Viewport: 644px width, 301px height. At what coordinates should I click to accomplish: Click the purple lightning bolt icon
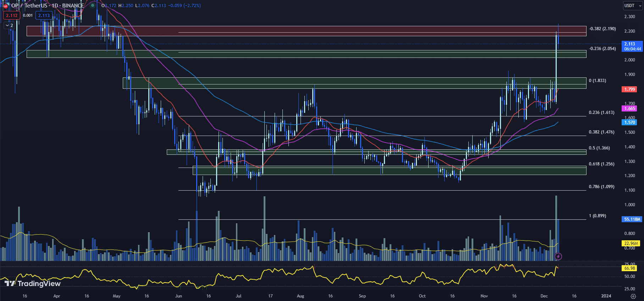pyautogui.click(x=558, y=256)
